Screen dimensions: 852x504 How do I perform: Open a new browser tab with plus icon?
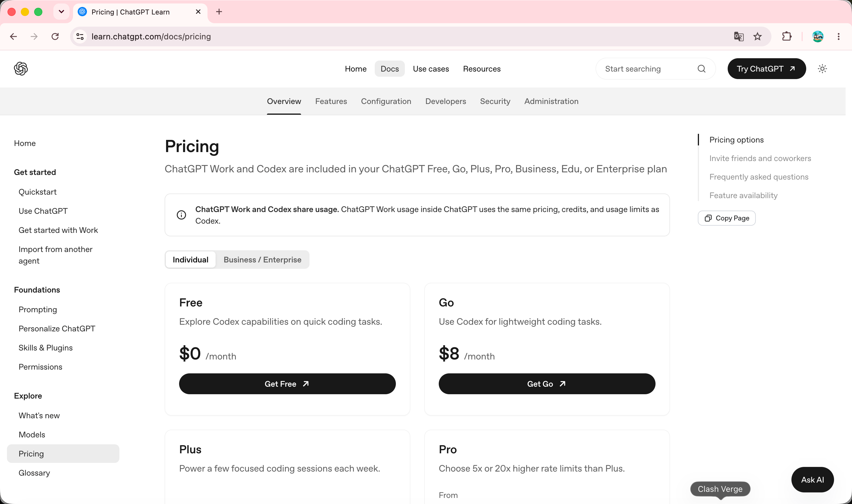point(219,12)
